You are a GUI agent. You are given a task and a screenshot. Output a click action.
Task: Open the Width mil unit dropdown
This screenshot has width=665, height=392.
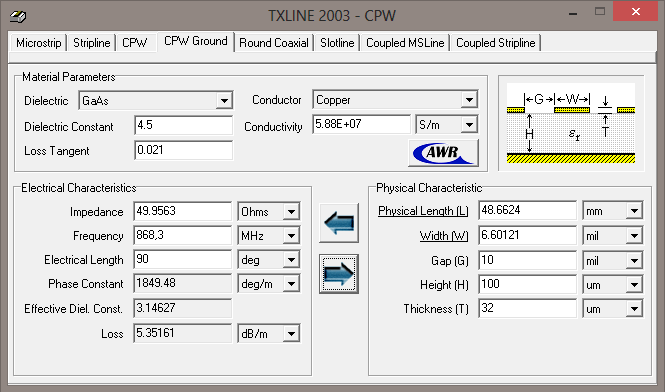tap(634, 236)
